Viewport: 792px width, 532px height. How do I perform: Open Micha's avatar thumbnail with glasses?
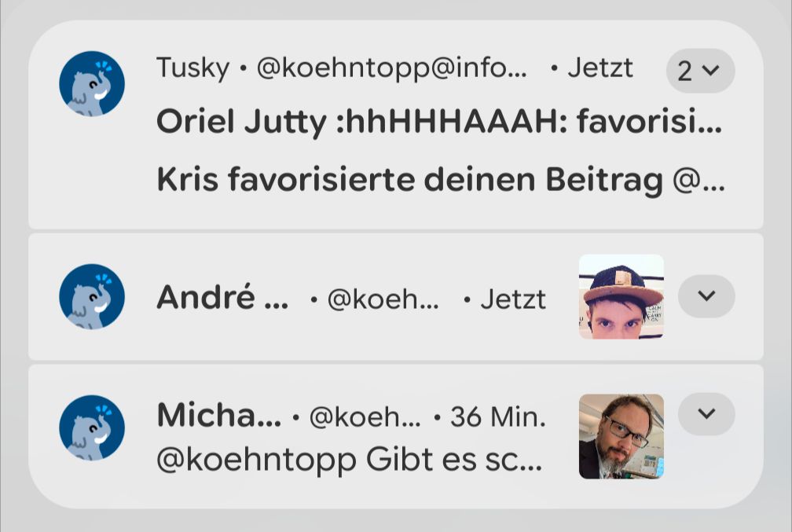pos(621,436)
